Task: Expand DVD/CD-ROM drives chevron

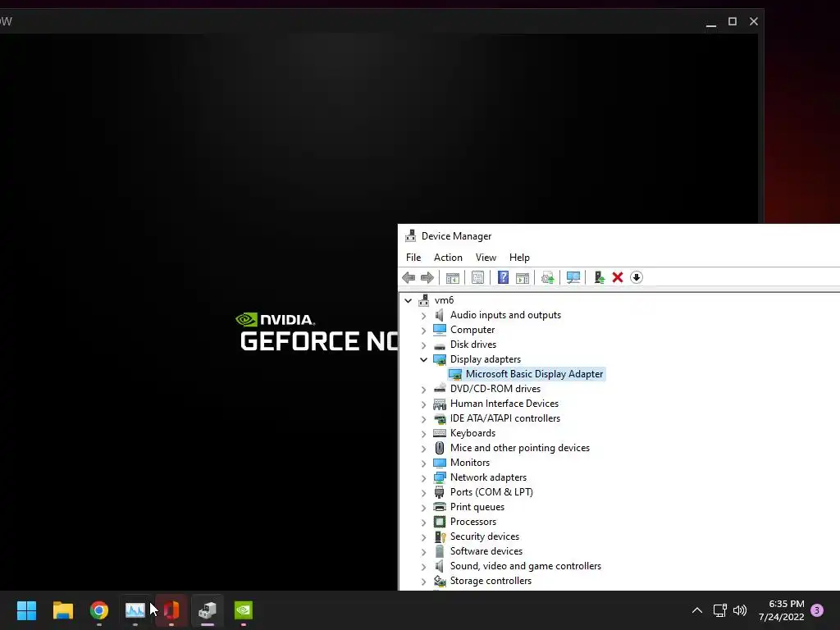Action: [424, 390]
